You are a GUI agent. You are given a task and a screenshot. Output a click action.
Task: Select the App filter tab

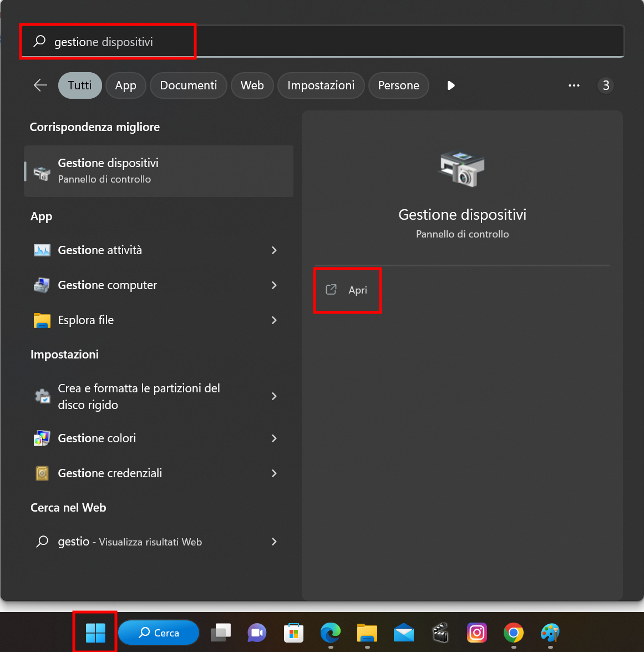click(125, 85)
